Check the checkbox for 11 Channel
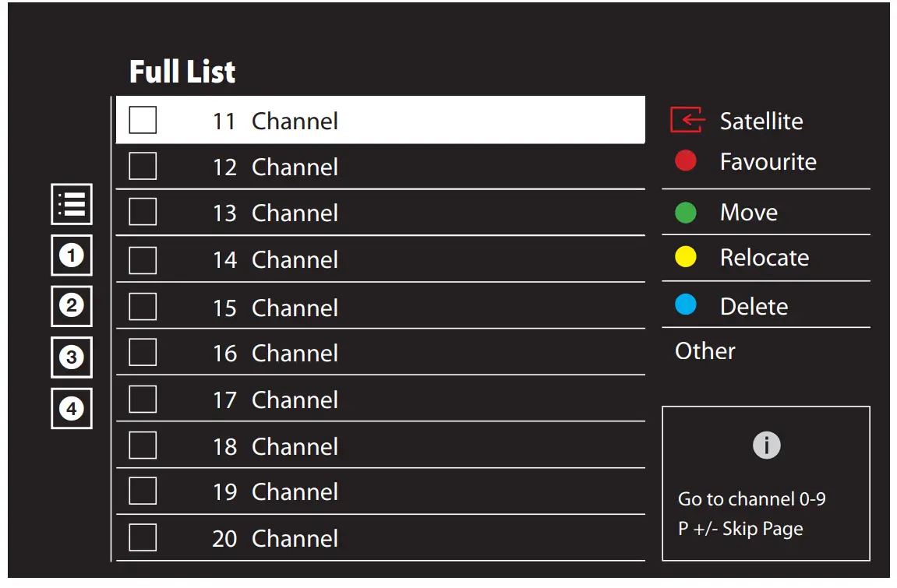 pos(143,120)
